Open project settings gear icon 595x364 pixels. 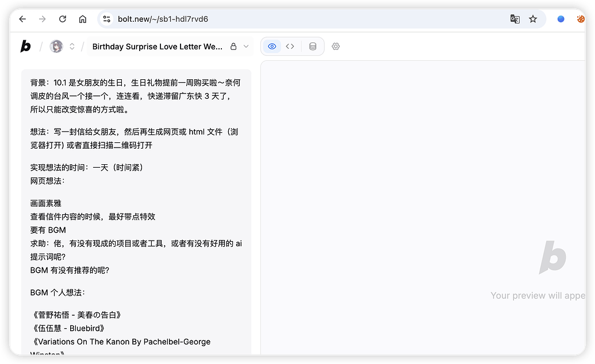[x=336, y=47]
